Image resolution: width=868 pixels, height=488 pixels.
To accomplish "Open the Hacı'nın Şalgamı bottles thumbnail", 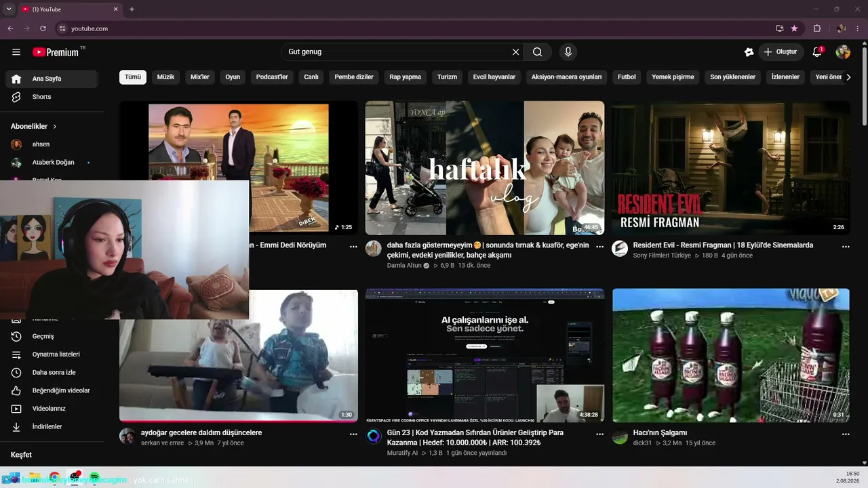I will (731, 356).
